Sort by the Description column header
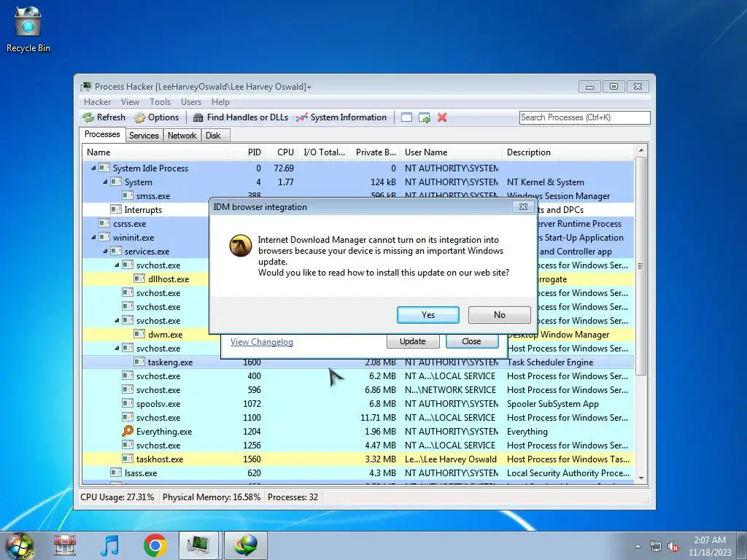The height and width of the screenshot is (560, 747). tap(568, 152)
